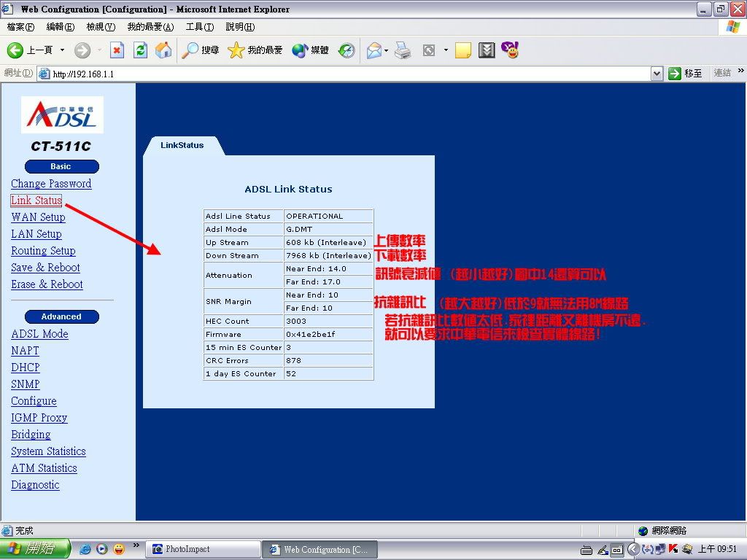Open the System Statistics link

click(48, 451)
